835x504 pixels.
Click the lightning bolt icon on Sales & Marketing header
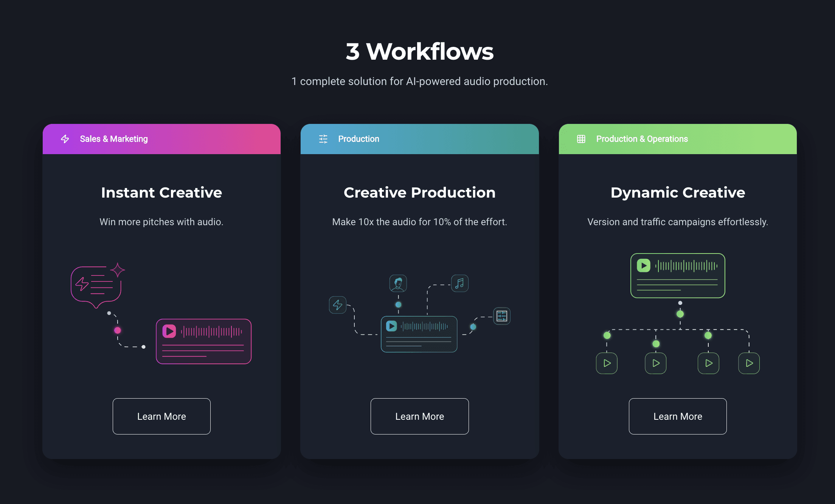pyautogui.click(x=65, y=139)
